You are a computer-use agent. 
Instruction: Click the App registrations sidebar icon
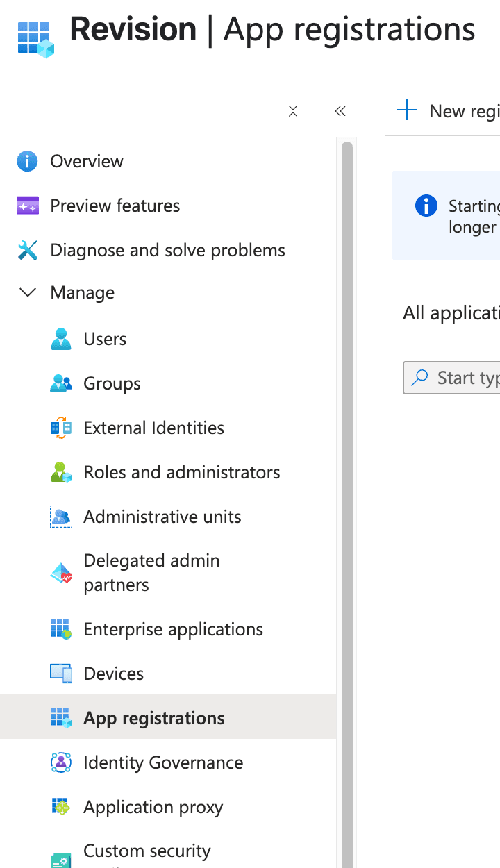pyautogui.click(x=61, y=718)
